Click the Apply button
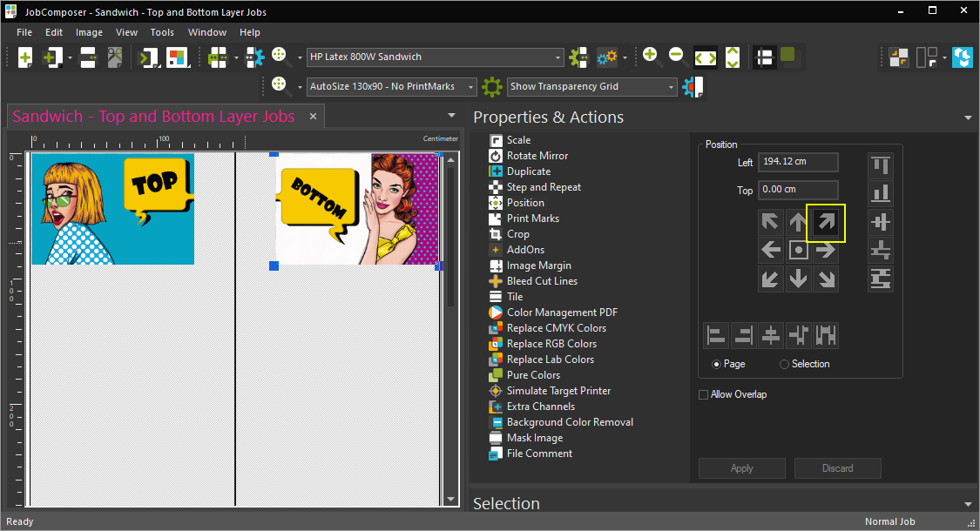The width and height of the screenshot is (980, 531). (x=742, y=468)
